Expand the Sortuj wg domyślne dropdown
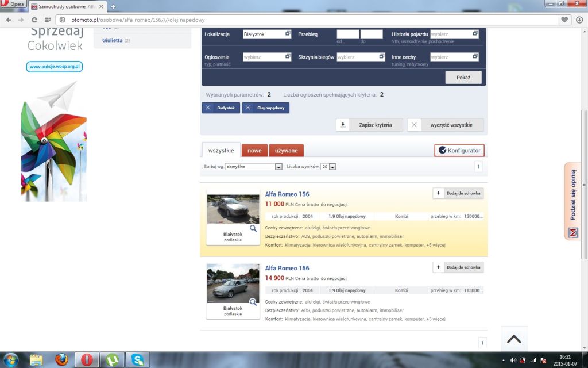The width and height of the screenshot is (588, 368). pos(253,167)
